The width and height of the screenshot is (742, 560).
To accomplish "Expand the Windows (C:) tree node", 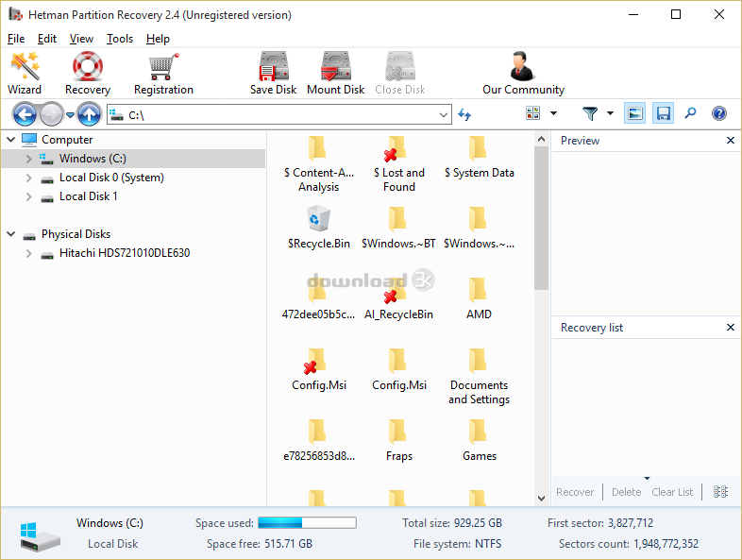I will click(28, 159).
